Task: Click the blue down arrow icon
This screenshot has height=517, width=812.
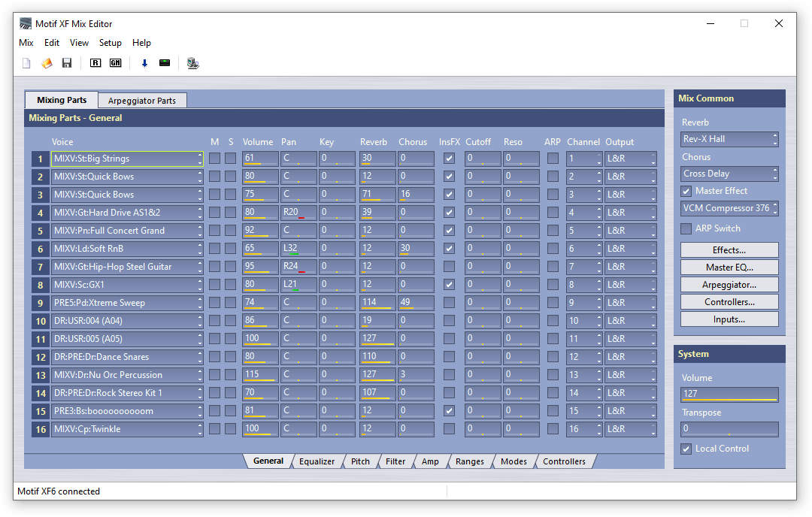Action: [144, 63]
